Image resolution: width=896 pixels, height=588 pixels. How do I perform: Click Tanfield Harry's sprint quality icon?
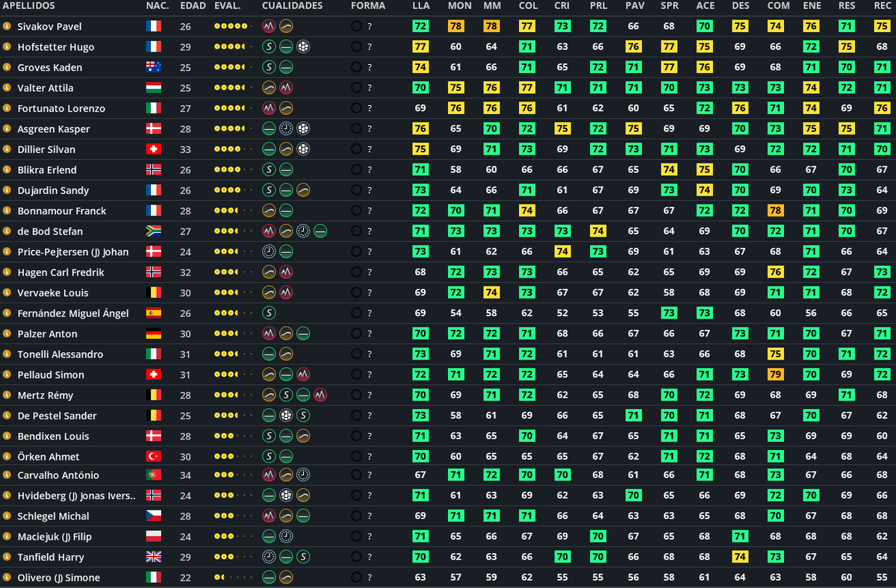click(x=303, y=557)
